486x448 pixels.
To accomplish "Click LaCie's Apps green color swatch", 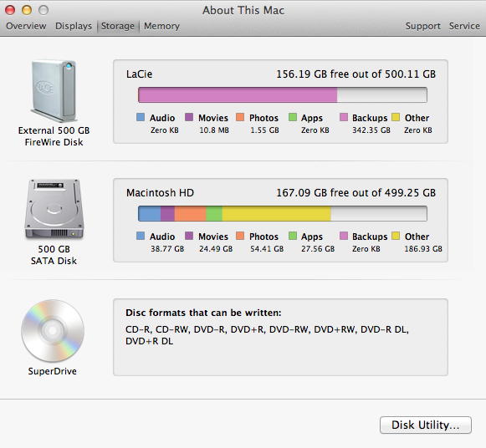I will pos(293,117).
